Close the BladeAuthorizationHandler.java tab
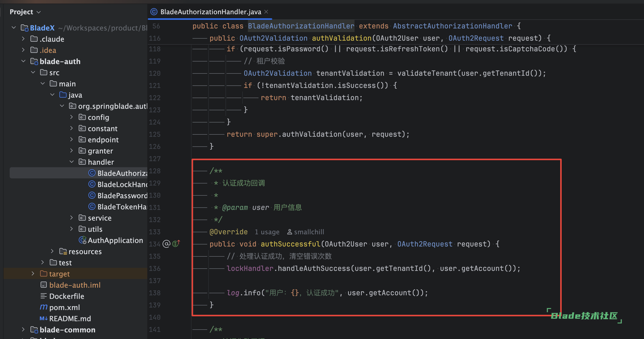The image size is (644, 339). tap(266, 12)
